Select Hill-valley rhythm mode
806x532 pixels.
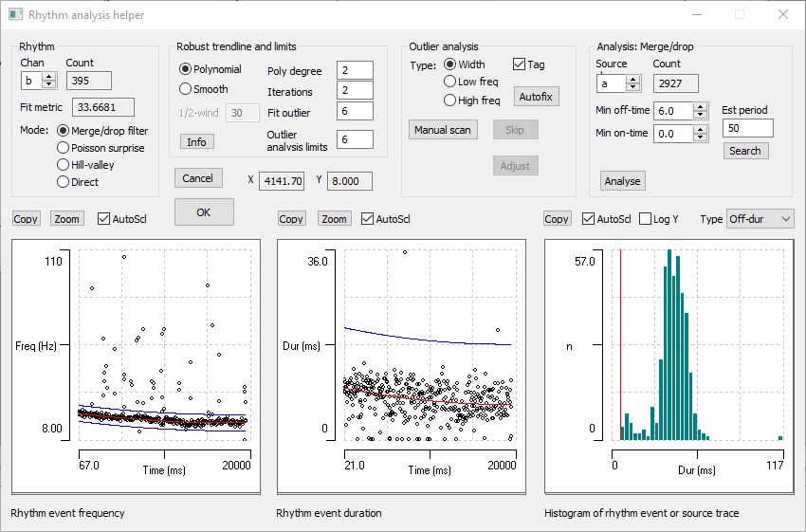click(64, 165)
